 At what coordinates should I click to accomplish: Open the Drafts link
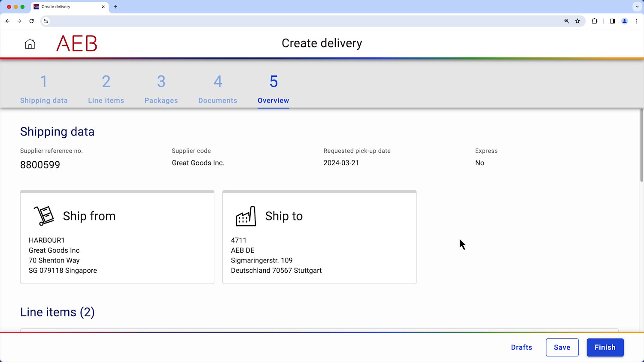[x=521, y=347]
